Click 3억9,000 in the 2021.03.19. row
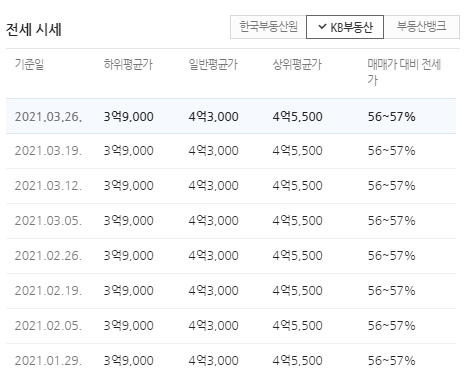 point(129,151)
